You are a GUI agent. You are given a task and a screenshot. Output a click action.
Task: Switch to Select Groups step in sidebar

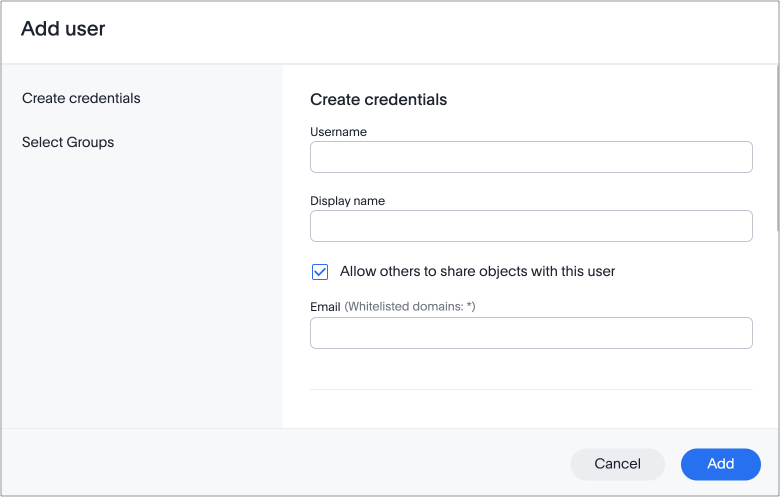tap(68, 142)
